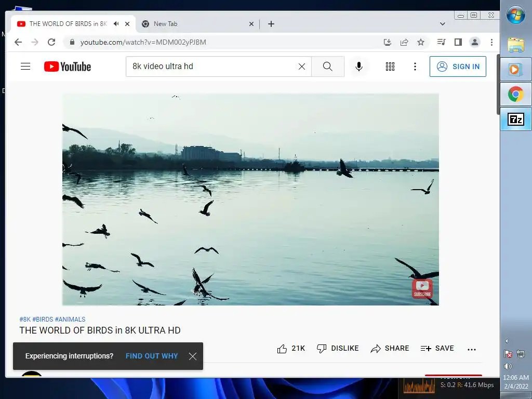This screenshot has height=399, width=532.
Task: Click the address bar URL
Action: point(143,42)
